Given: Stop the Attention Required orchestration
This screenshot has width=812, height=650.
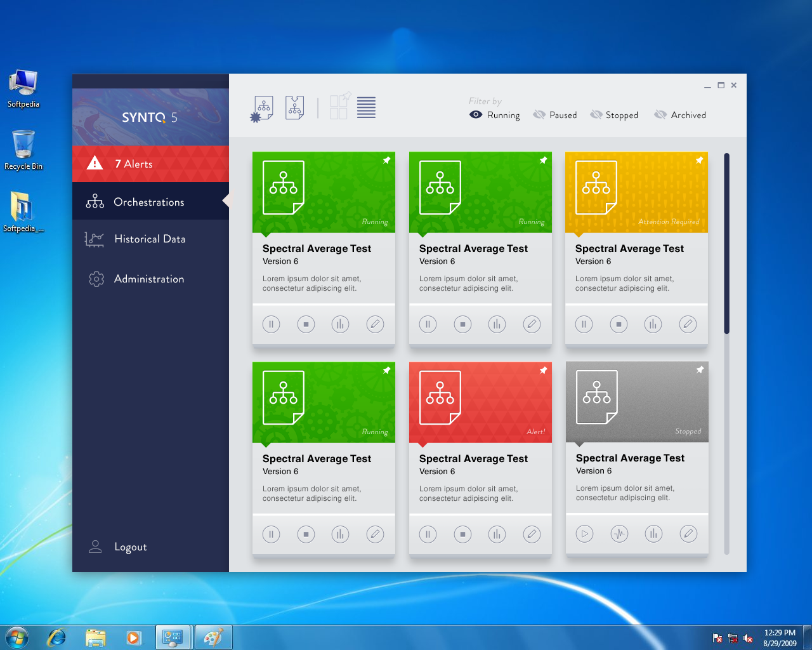Looking at the screenshot, I should (619, 324).
